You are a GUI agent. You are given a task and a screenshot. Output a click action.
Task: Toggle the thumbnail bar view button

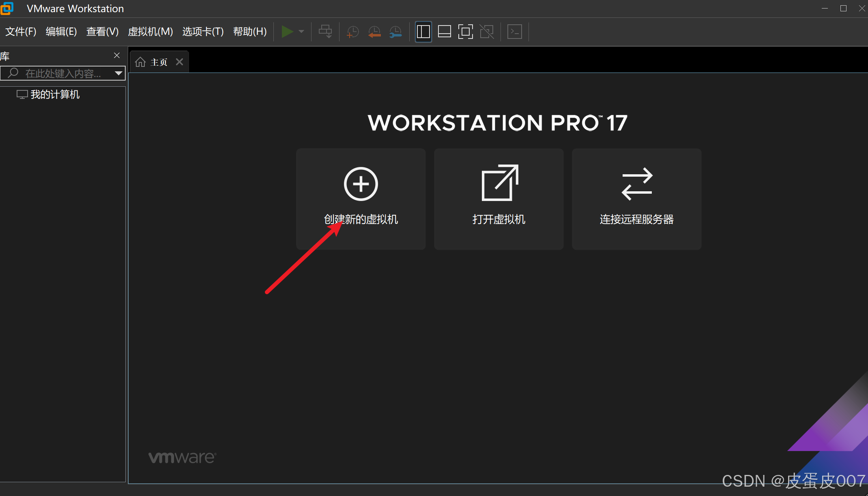click(445, 32)
